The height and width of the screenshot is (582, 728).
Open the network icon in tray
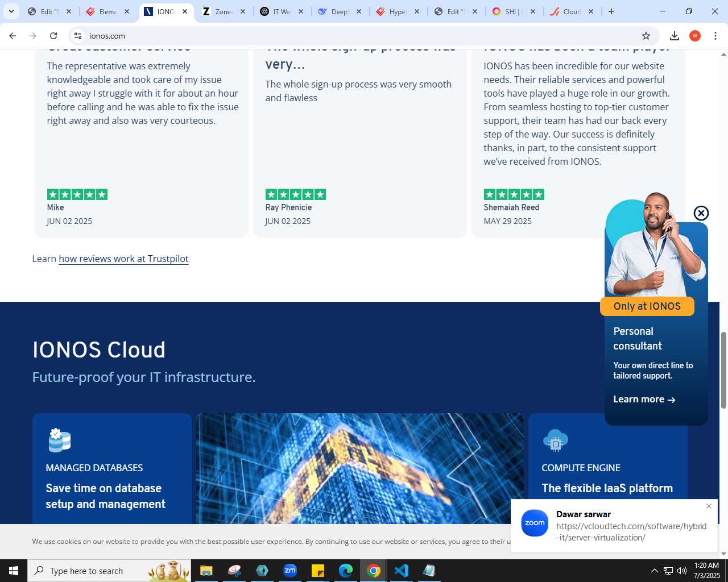coord(668,571)
